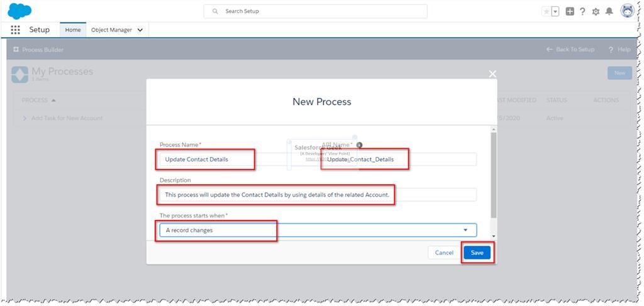Click the dialog scrollbar down arrow
This screenshot has width=644, height=306.
coord(493,237)
